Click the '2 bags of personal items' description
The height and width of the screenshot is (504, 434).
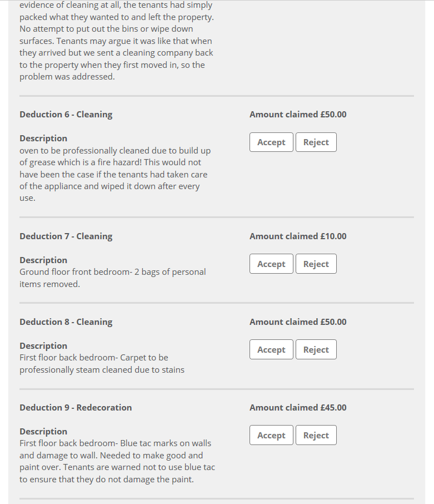(111, 278)
